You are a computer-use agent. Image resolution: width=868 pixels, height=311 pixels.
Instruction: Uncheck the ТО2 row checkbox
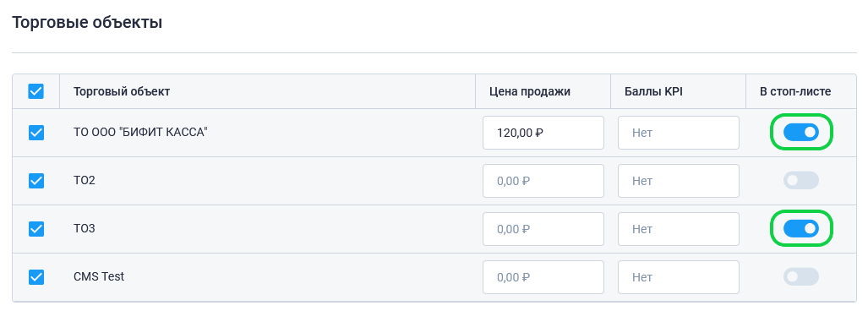[36, 181]
